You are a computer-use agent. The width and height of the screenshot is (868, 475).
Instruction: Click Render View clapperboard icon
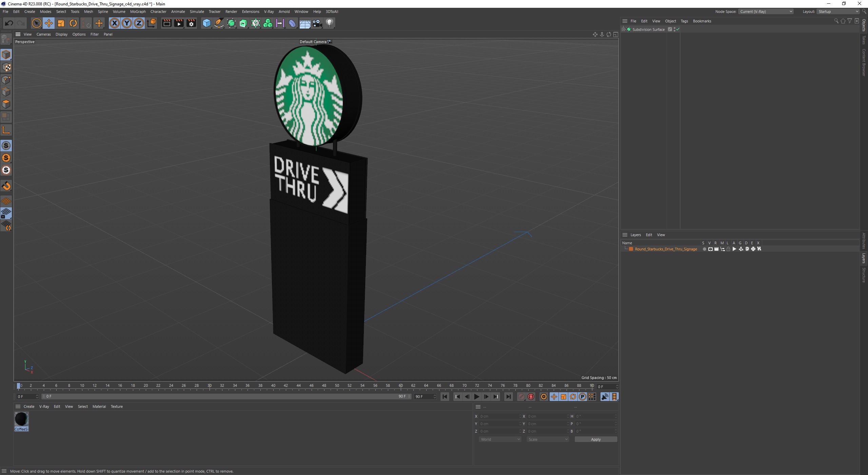coord(166,23)
